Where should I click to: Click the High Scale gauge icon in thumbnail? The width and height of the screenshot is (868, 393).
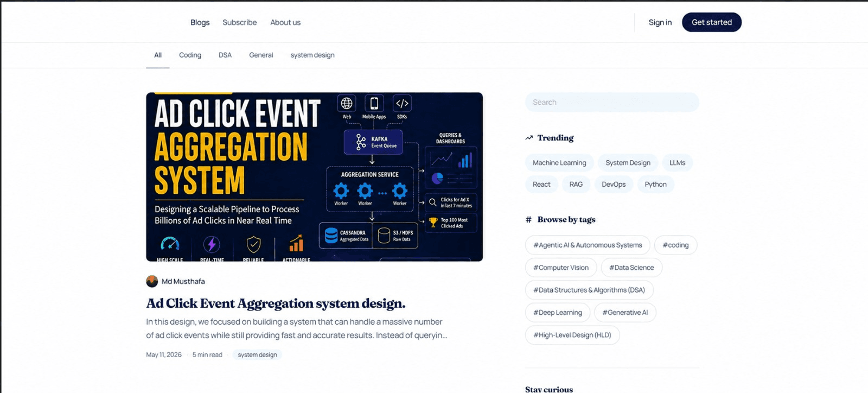pyautogui.click(x=170, y=244)
